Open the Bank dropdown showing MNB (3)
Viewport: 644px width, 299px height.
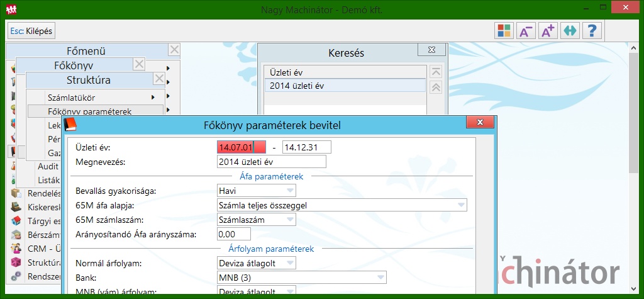coord(380,277)
